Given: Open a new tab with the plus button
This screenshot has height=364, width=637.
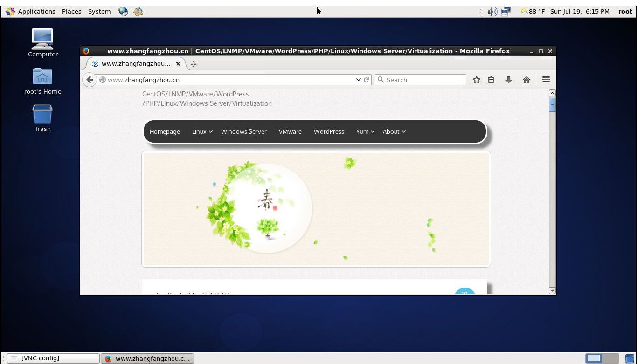Looking at the screenshot, I should pyautogui.click(x=194, y=64).
